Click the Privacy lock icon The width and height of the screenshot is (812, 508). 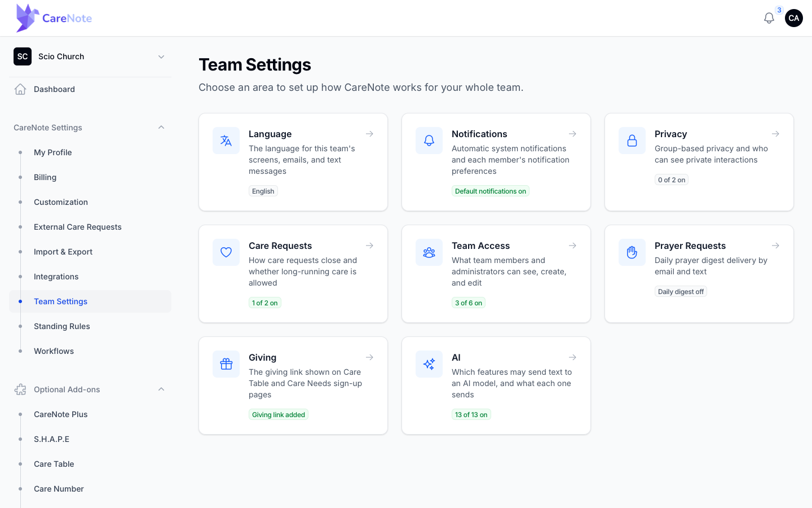point(632,141)
